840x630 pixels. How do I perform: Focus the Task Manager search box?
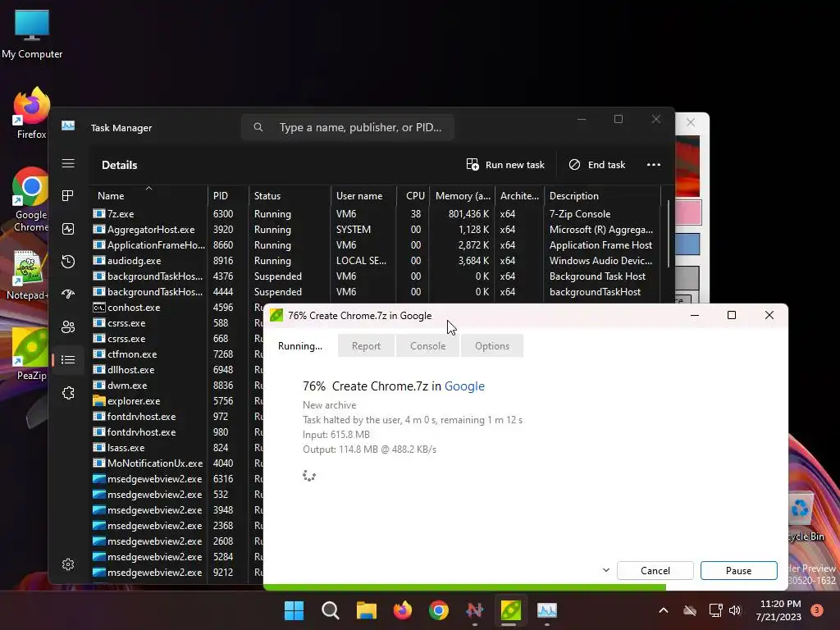click(348, 127)
